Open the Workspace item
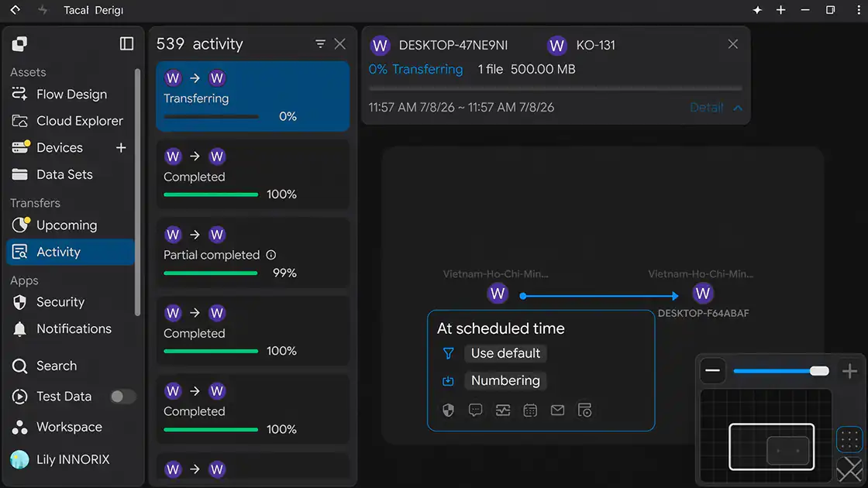The image size is (868, 488). pos(71,427)
